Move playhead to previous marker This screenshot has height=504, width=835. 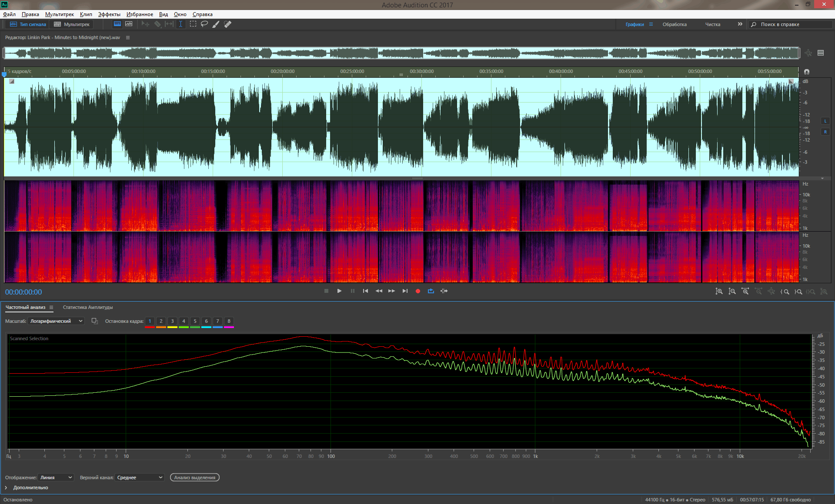click(365, 291)
